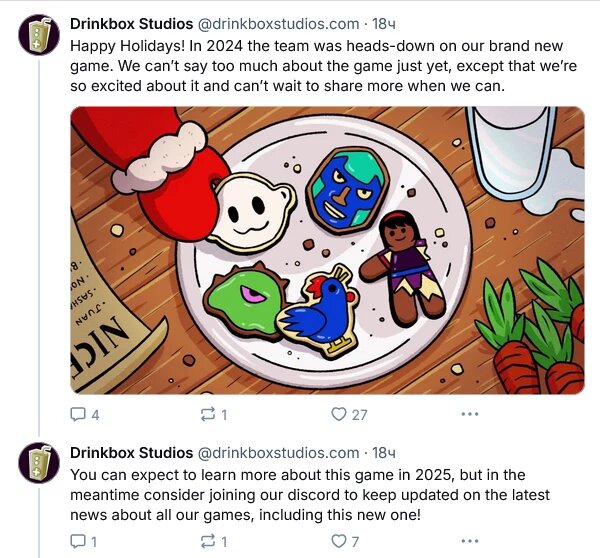
Task: Like the discord invitation post
Action: click(x=338, y=541)
